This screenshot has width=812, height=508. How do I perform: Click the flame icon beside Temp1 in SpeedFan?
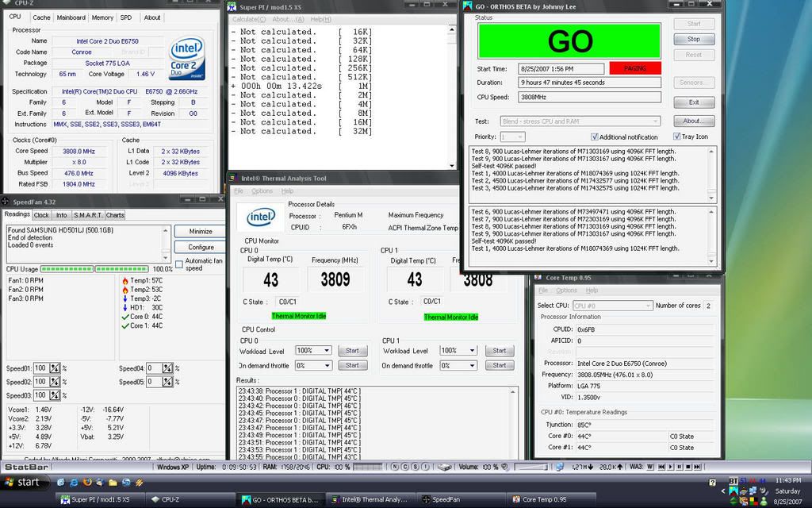(x=124, y=280)
